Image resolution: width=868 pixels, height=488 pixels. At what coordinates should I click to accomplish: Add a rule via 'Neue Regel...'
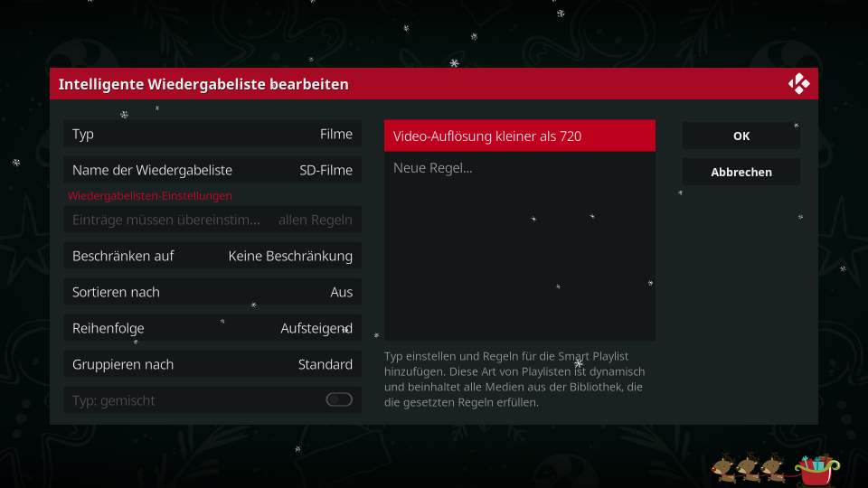click(520, 168)
